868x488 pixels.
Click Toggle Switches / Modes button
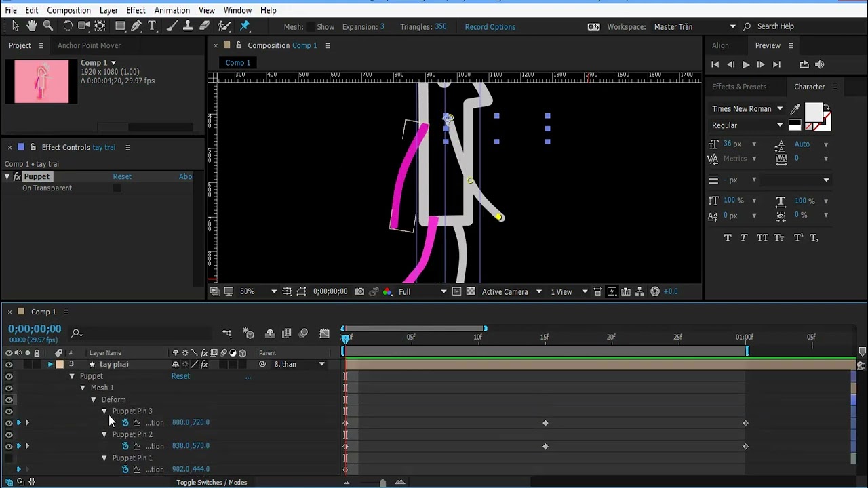tap(212, 483)
